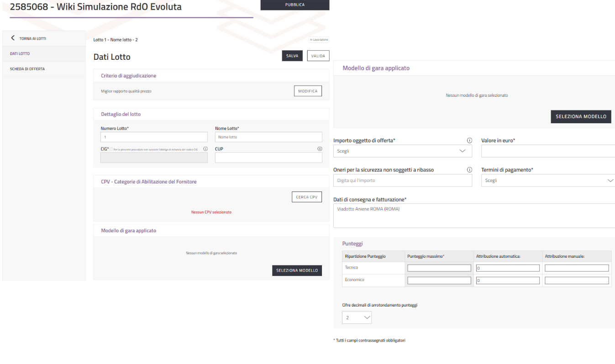Image resolution: width=615 pixels, height=364 pixels.
Task: Focus the Nome Lotto text field
Action: click(x=268, y=137)
